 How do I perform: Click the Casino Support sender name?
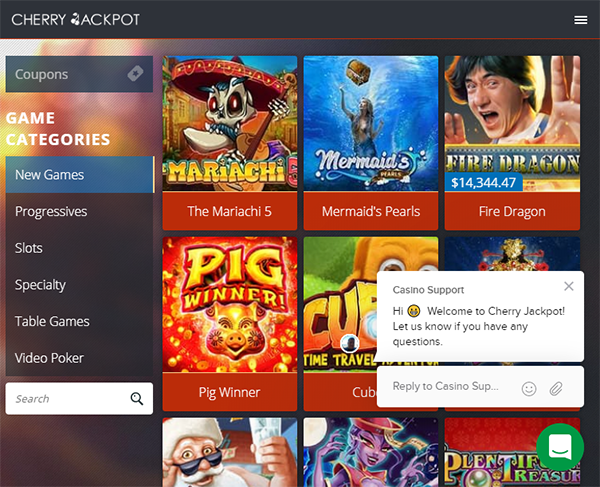[428, 290]
